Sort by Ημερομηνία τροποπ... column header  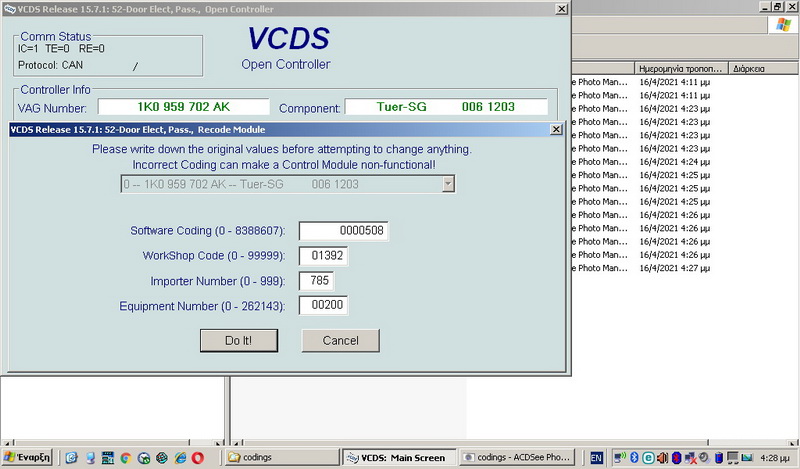point(681,68)
